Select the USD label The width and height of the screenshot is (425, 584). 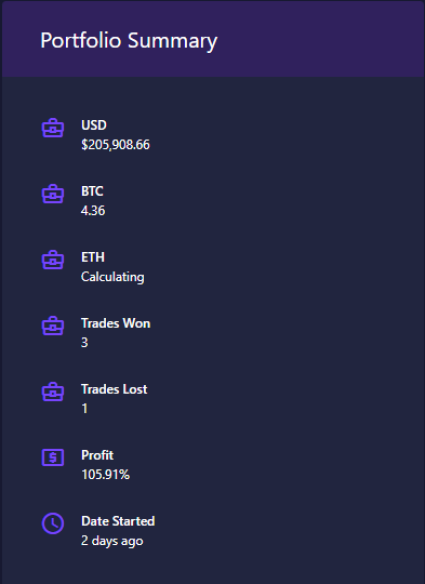(x=94, y=125)
